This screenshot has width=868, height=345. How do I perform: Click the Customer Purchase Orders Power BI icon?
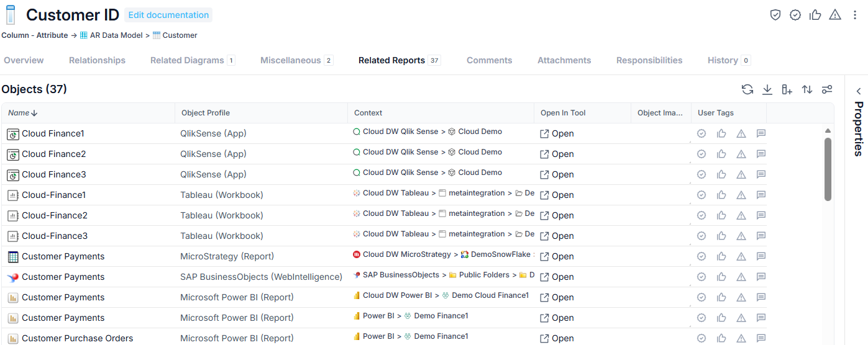coord(13,339)
